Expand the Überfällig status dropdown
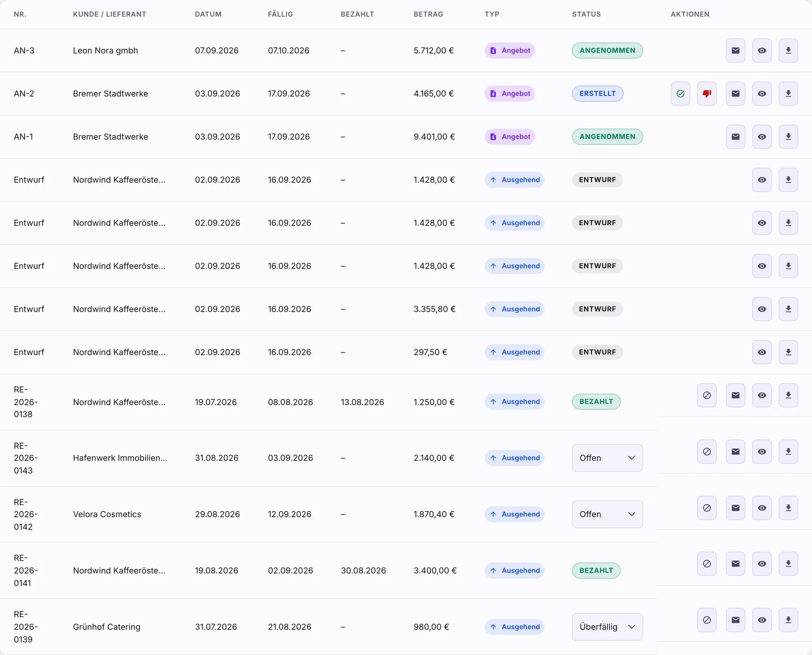Image resolution: width=812 pixels, height=655 pixels. click(607, 627)
